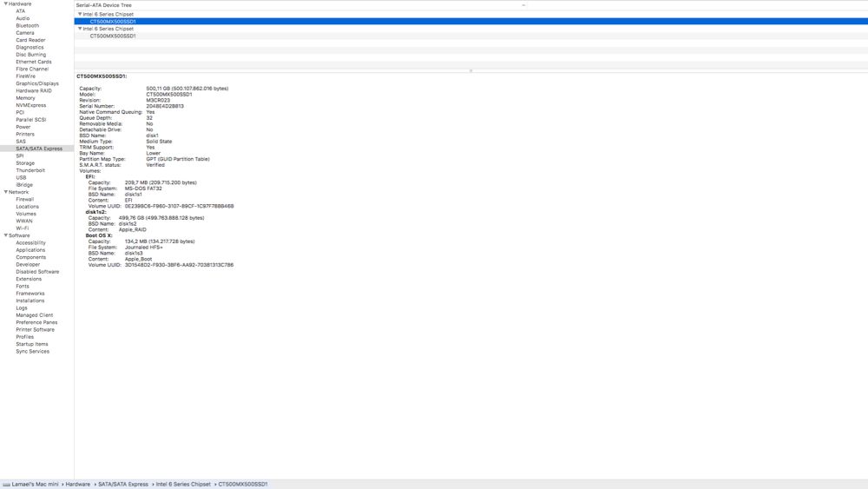Viewport: 868px width, 489px height.
Task: Select SATA/SATA Express in the sidebar
Action: pos(39,149)
